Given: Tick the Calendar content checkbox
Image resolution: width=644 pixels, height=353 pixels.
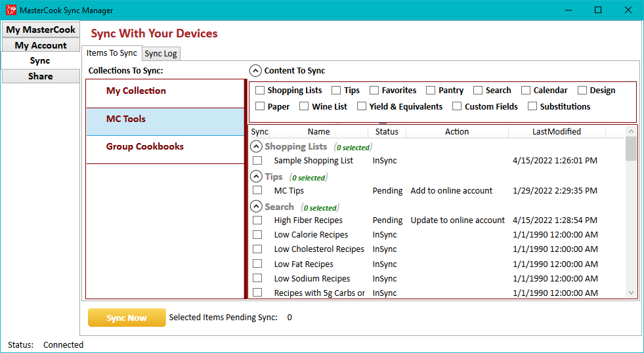Looking at the screenshot, I should 526,91.
